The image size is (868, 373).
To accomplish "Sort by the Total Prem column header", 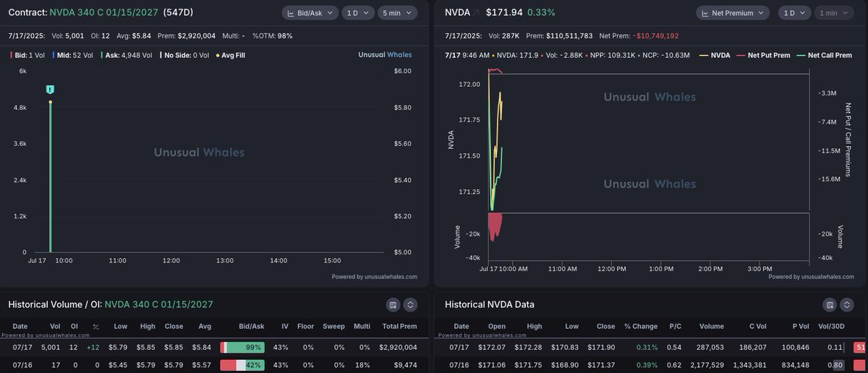I will 399,326.
